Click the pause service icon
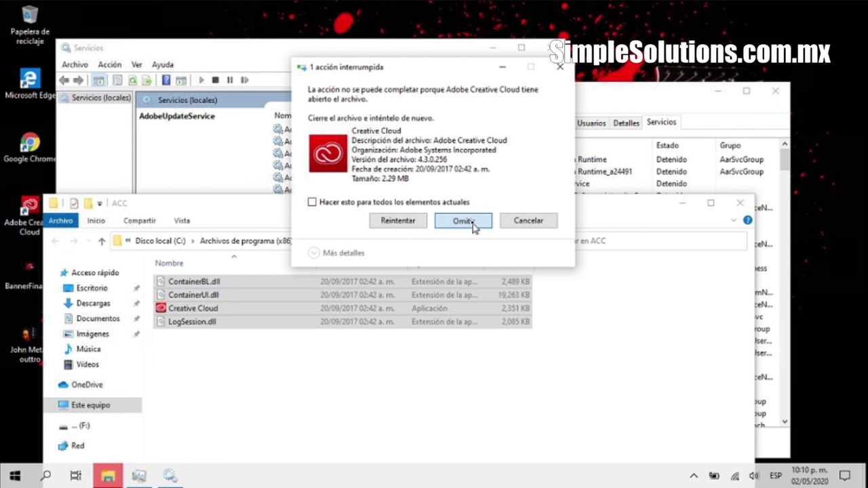This screenshot has width=868, height=488. (230, 80)
